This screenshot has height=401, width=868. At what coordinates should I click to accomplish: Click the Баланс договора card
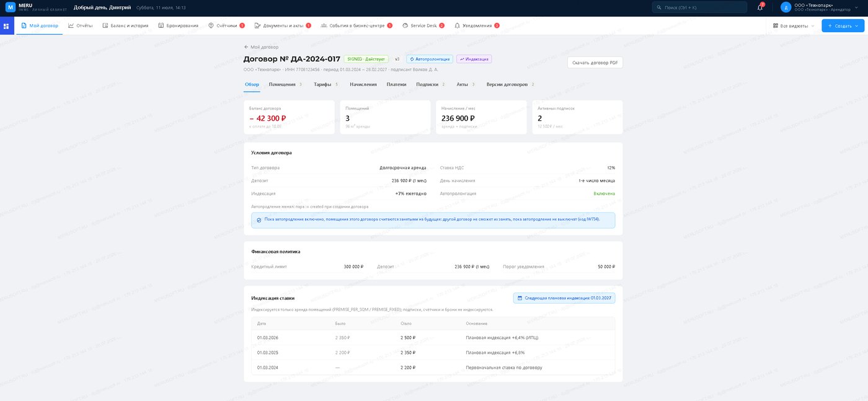pyautogui.click(x=289, y=117)
